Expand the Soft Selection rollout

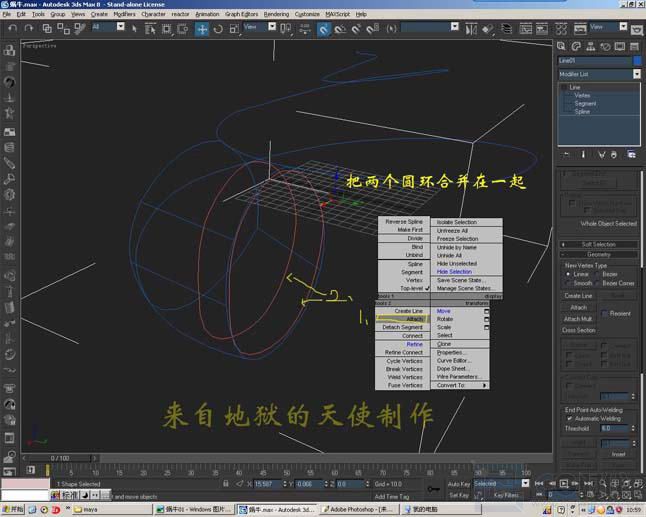599,245
